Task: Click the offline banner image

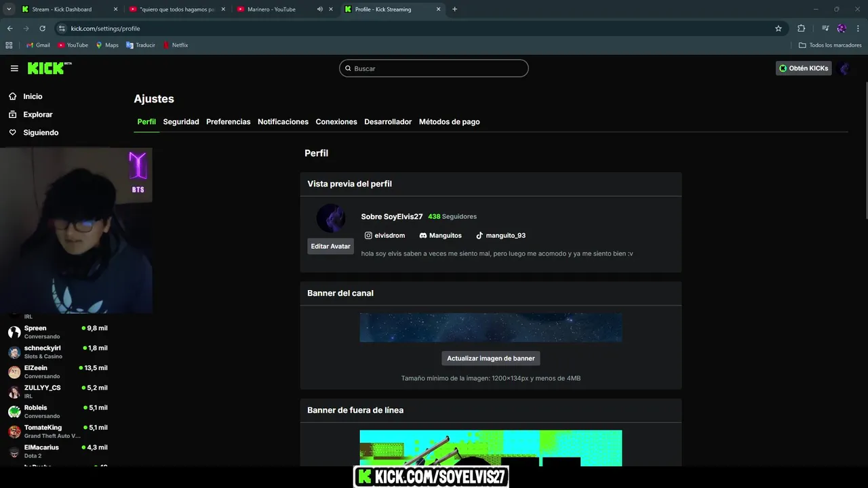Action: [x=491, y=448]
